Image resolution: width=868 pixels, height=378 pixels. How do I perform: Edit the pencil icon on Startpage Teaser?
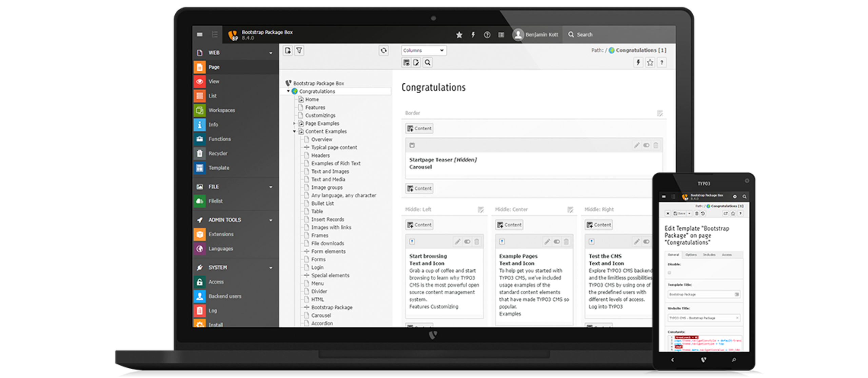click(x=636, y=145)
